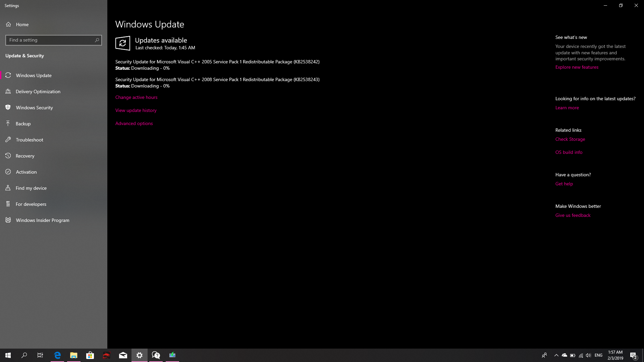The width and height of the screenshot is (644, 362).
Task: Click the Activation checkmark icon
Action: tap(8, 172)
